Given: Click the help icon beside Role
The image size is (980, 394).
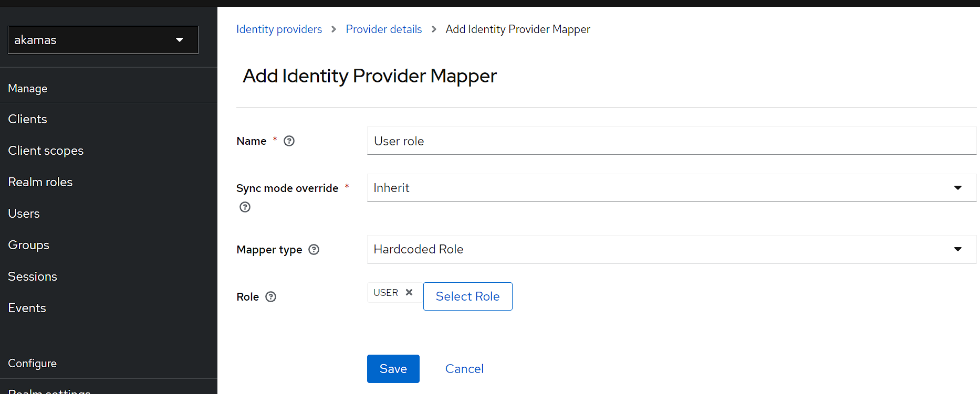Looking at the screenshot, I should 270,297.
